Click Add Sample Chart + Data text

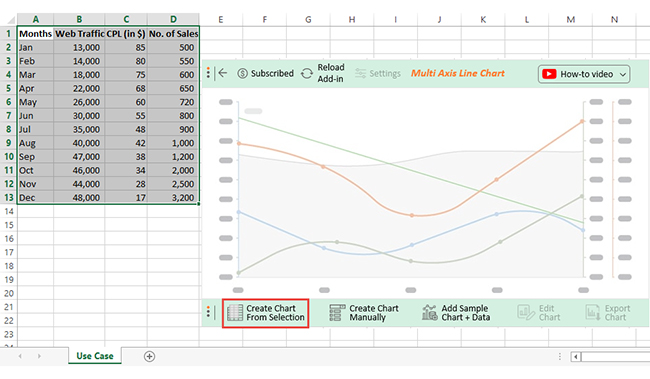[x=466, y=313]
